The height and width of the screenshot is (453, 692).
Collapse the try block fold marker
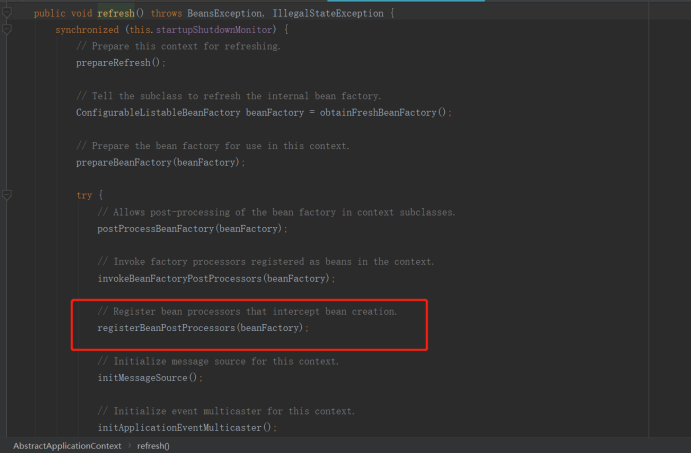7,194
